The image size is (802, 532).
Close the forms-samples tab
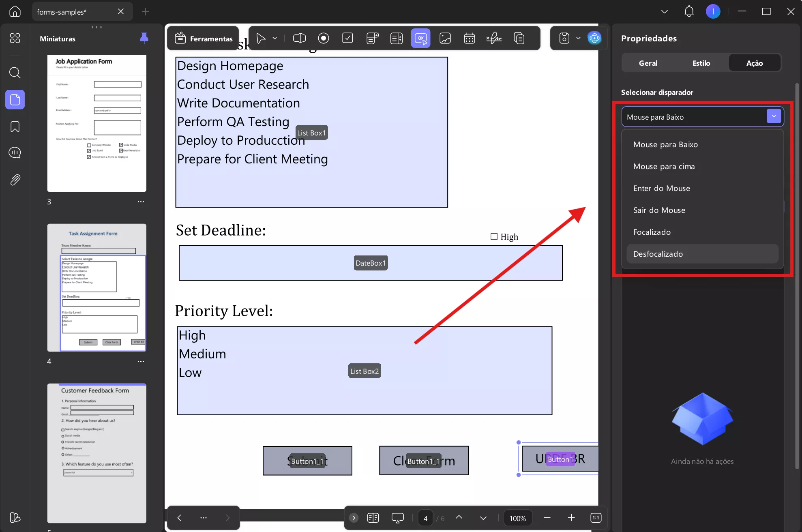pos(121,11)
